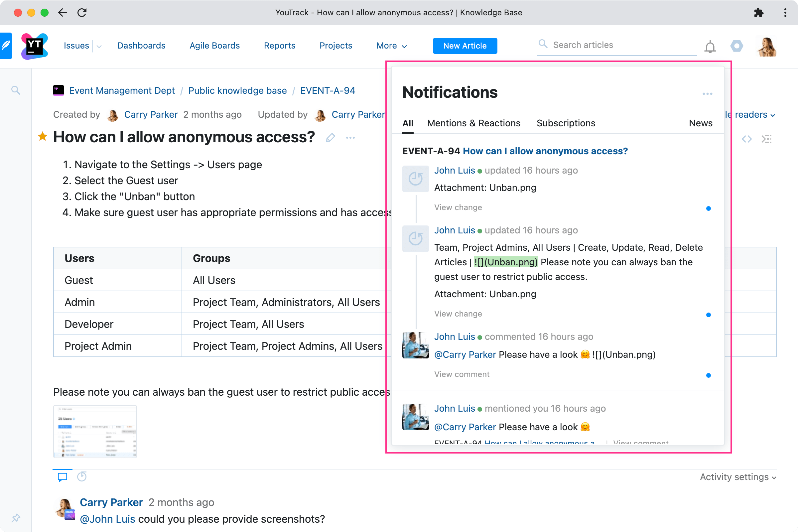The image size is (798, 532).
Task: Toggle the star to unfavorite the article
Action: click(42, 136)
